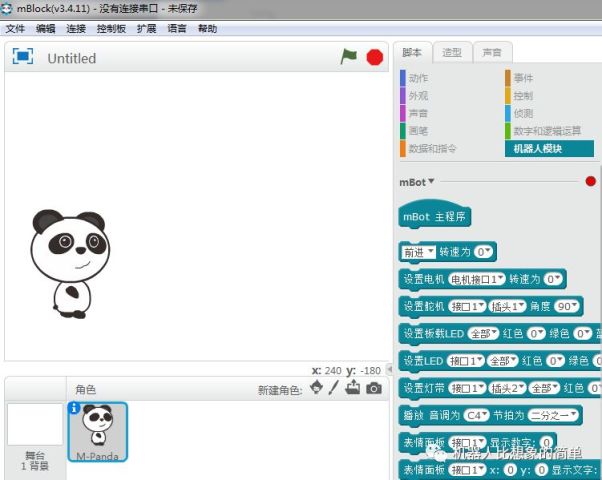Open 插头2 dropdown in 设置灯带 block
602x480 pixels.
pos(507,389)
